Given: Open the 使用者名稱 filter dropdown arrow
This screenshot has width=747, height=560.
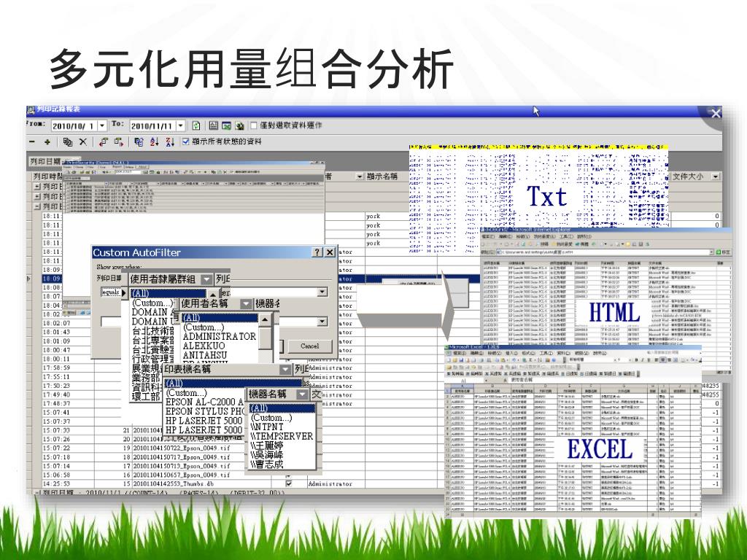Looking at the screenshot, I should [x=245, y=303].
